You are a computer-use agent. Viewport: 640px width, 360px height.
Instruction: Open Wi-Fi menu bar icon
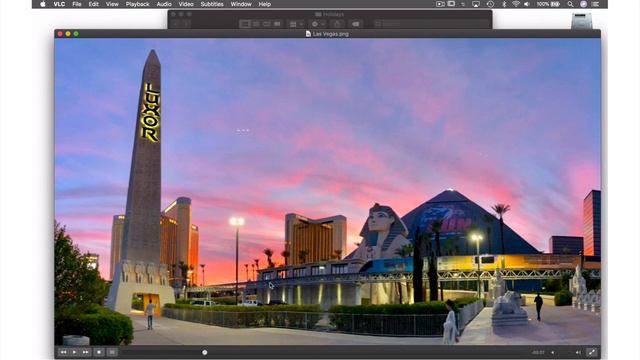pos(516,4)
